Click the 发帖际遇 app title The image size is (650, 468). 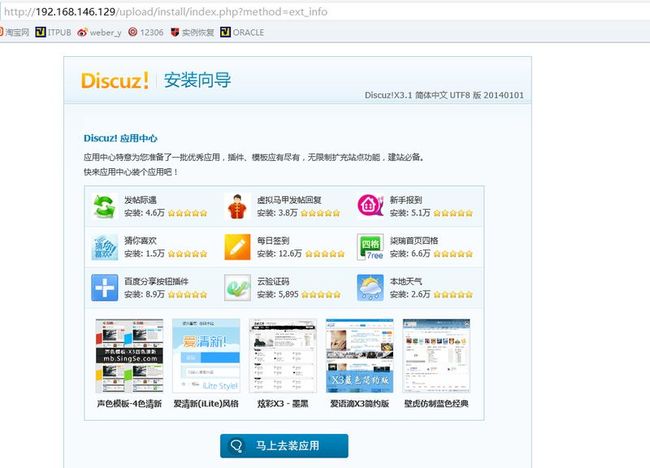pyautogui.click(x=141, y=200)
